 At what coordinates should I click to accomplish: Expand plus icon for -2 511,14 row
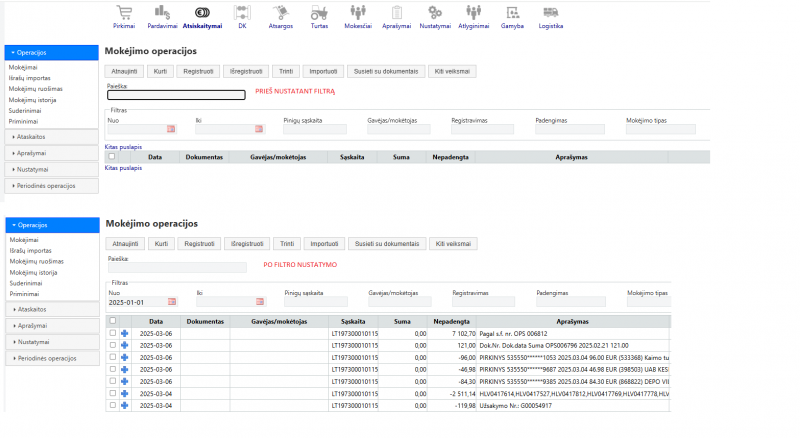(x=124, y=394)
